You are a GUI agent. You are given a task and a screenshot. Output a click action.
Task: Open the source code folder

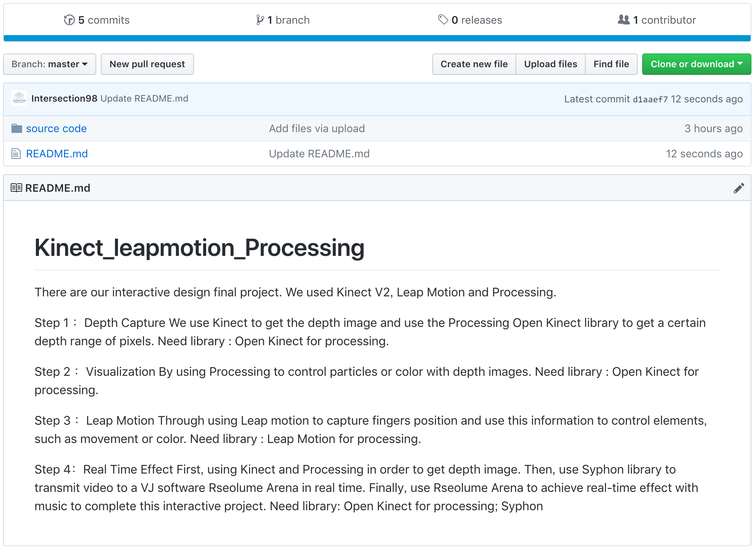[x=57, y=129]
